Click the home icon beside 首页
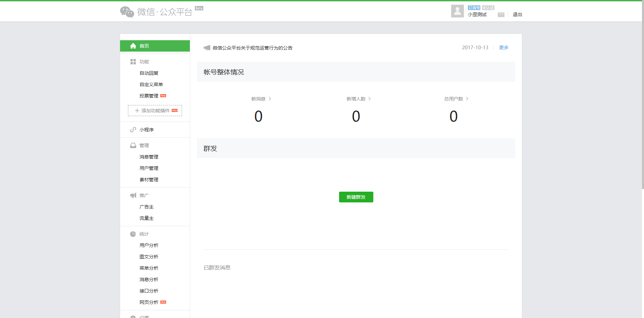Viewport: 644px width, 318px height. tap(133, 46)
